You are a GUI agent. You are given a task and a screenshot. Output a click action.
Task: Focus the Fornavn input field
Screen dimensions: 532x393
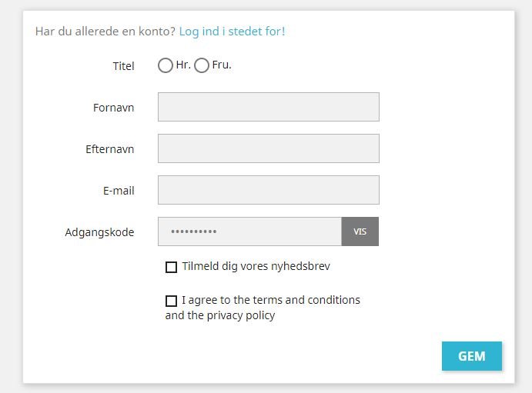point(268,107)
